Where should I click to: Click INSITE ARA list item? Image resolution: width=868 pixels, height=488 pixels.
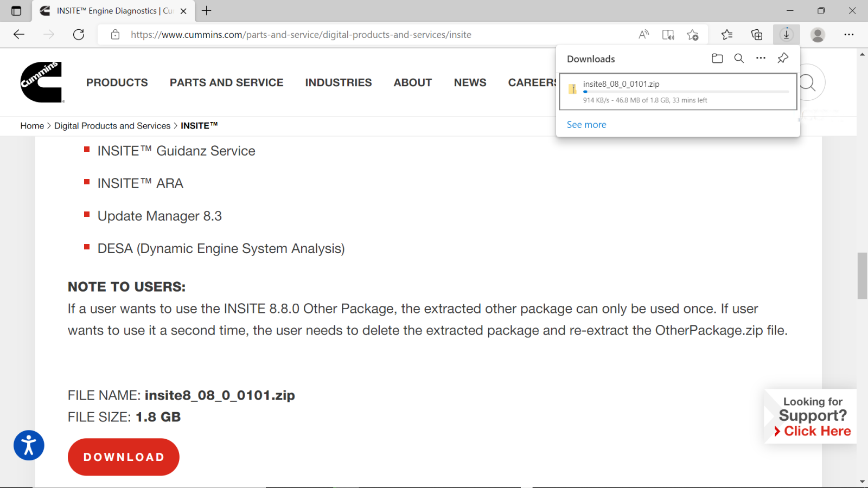[141, 183]
